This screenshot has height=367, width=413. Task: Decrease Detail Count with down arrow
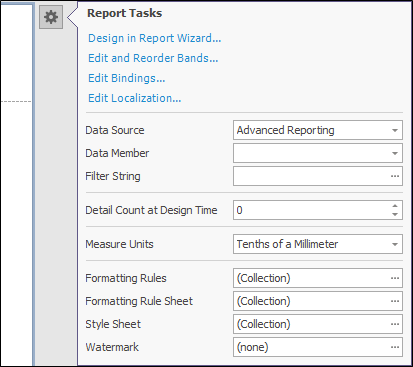pos(395,214)
